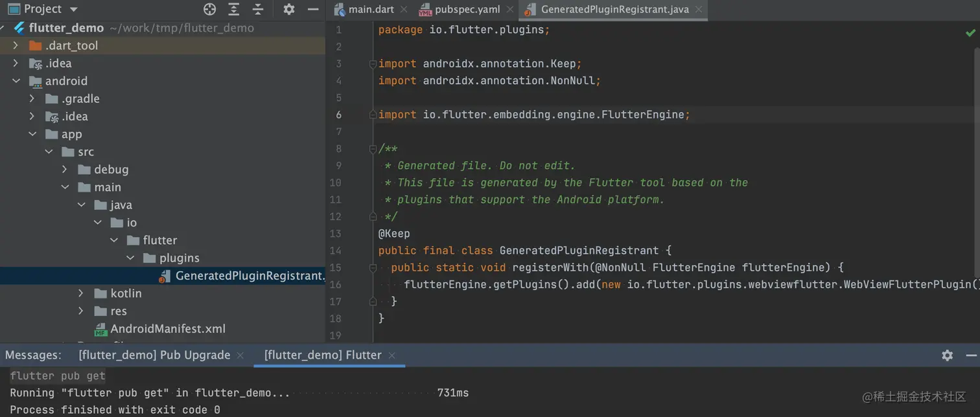Collapse the flutter_demo project root
Screen dimensions: 980x417
point(3,28)
